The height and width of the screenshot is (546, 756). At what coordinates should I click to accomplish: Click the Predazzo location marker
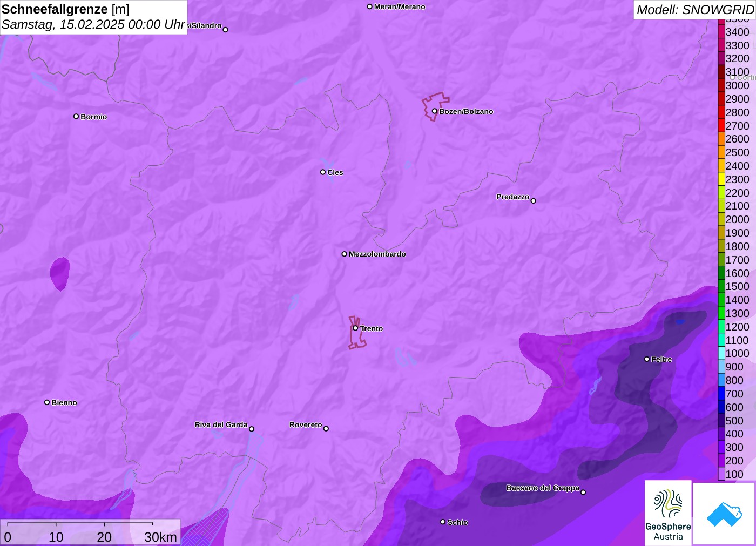tap(534, 200)
